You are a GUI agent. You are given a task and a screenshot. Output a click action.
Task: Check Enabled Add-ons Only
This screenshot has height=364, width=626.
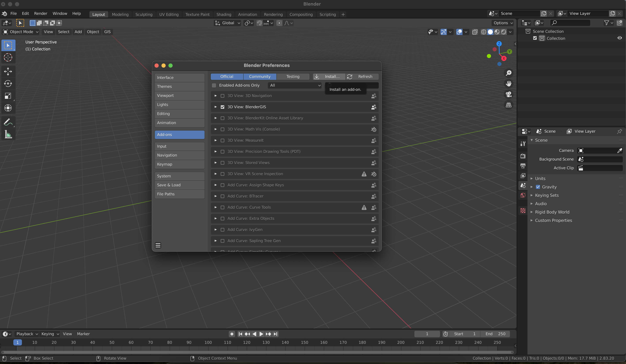point(214,85)
